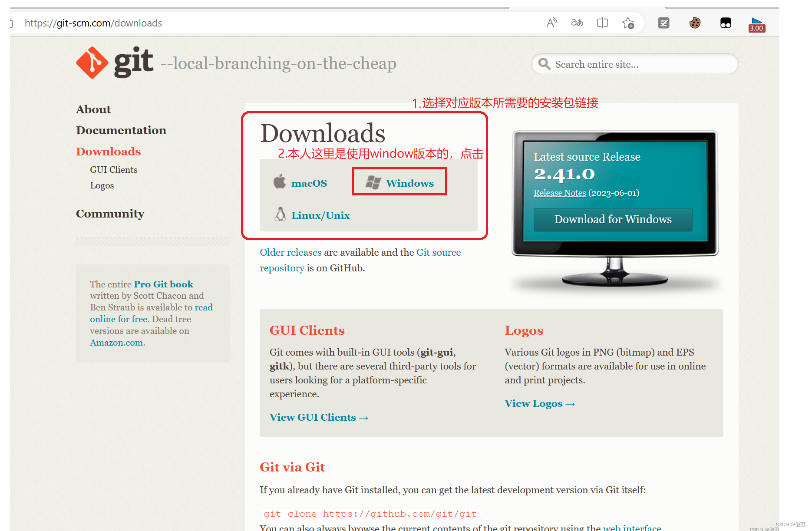Open the About sidebar section
Image resolution: width=812 pixels, height=531 pixels.
point(93,109)
